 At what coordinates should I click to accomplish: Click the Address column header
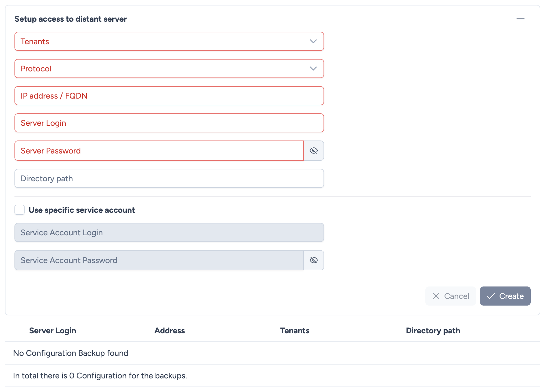[170, 330]
